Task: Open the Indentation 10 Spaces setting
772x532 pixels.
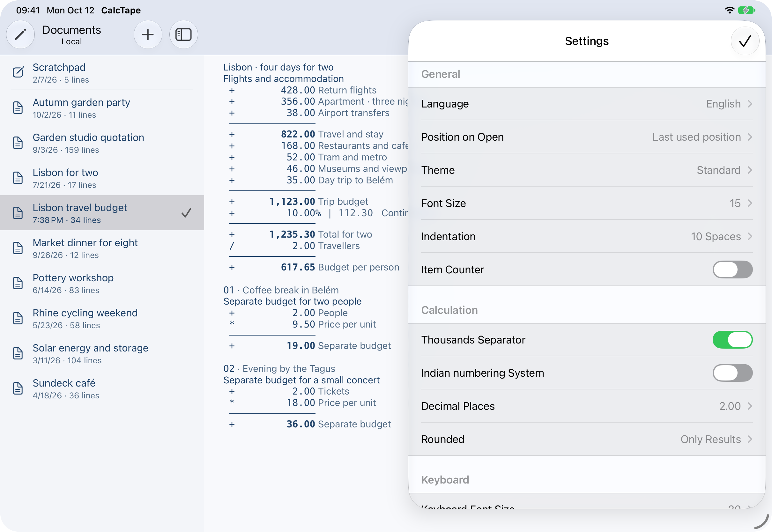Action: click(x=587, y=237)
